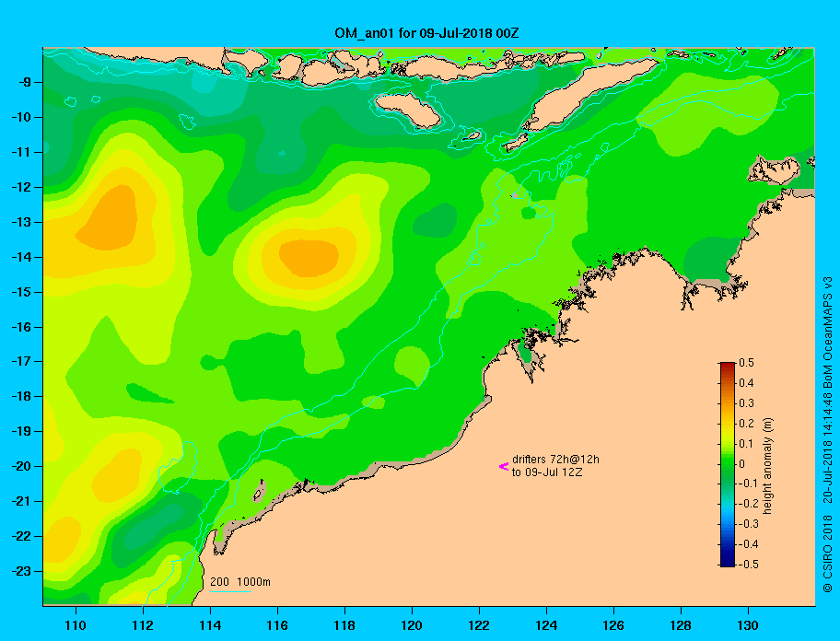Click the '-0.2' color bar label
Screen dimensions: 840x641
747,504
